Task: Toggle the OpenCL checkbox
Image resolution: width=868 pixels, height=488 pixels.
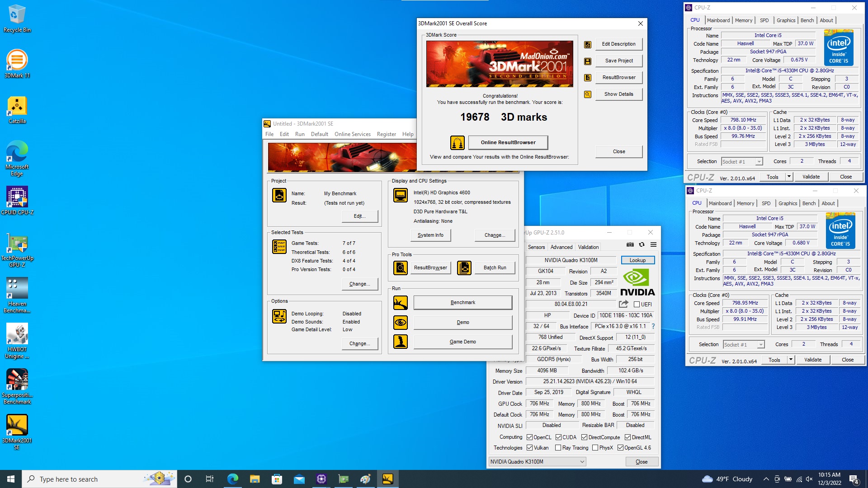Action: tap(530, 437)
